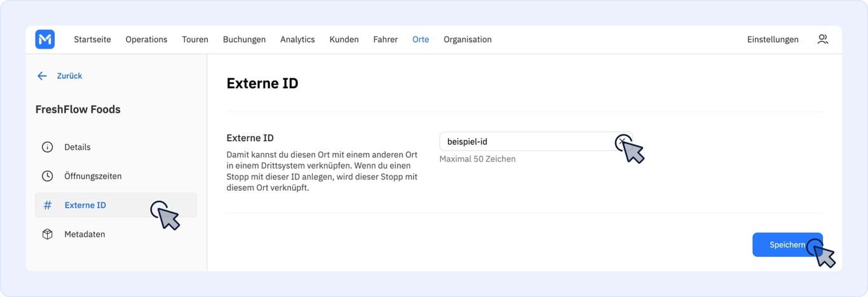Open the Buchungen section
This screenshot has height=297, width=868.
[244, 39]
